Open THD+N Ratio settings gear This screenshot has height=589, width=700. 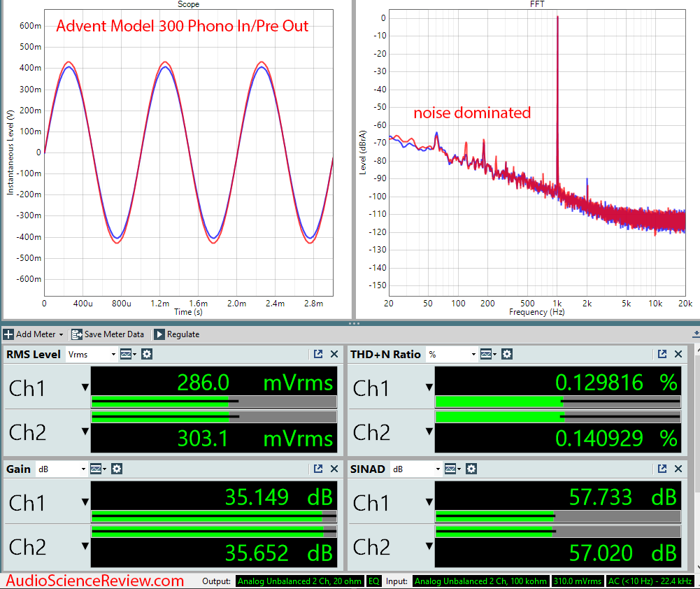coord(507,354)
